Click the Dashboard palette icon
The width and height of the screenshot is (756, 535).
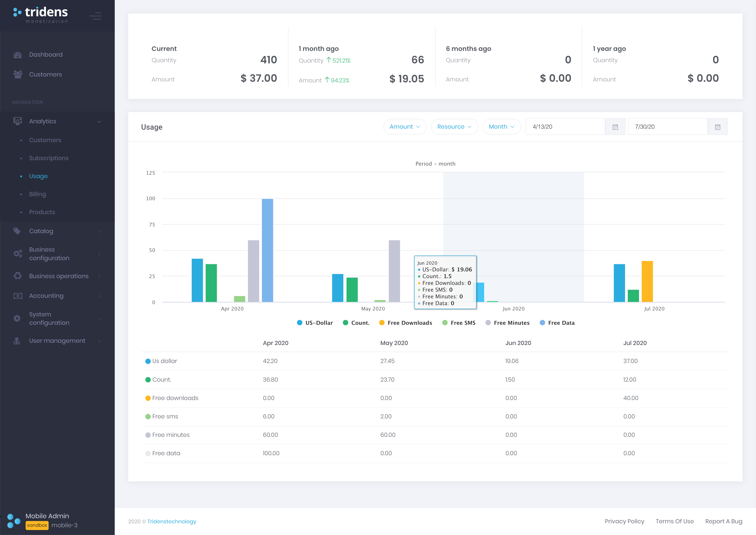point(17,55)
